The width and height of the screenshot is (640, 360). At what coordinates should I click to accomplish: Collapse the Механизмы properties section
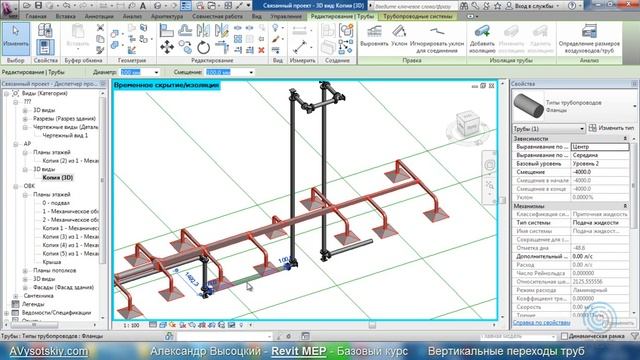click(625, 206)
